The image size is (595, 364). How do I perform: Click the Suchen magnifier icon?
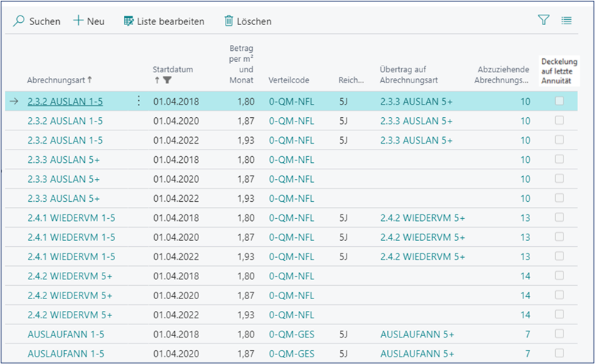(19, 21)
